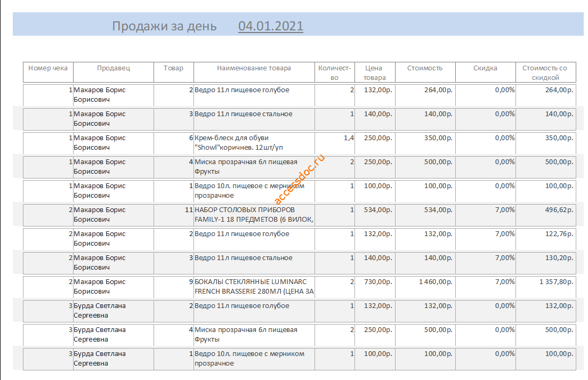Click "Миска прозрачная 6л пищевая" in receipt 3
Image resolution: width=588 pixels, height=380 pixels.
point(246,330)
